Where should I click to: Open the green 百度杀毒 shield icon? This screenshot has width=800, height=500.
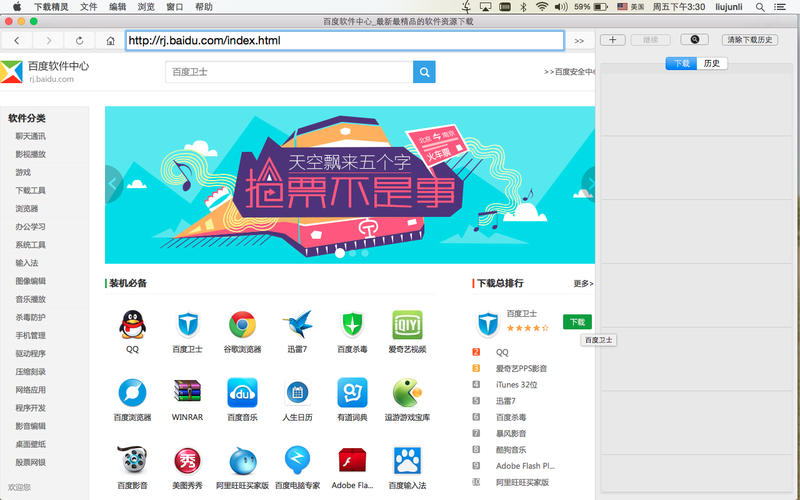pyautogui.click(x=353, y=324)
